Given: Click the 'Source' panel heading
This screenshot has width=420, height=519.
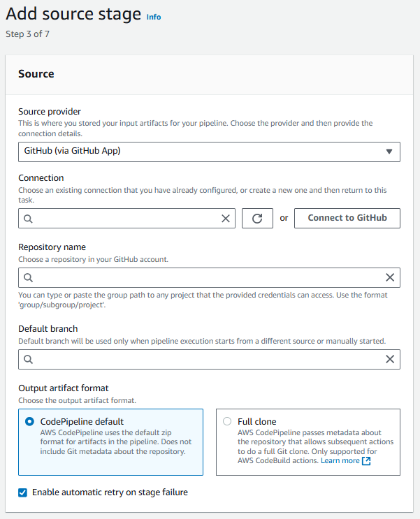Looking at the screenshot, I should coord(36,74).
